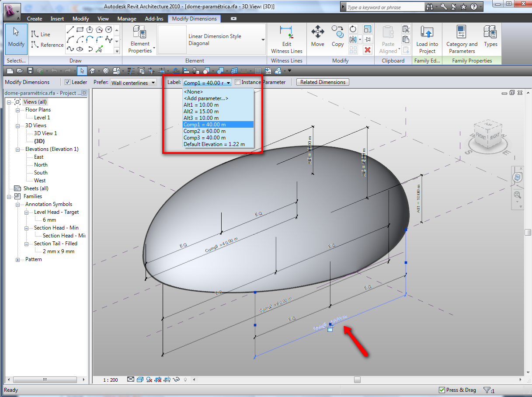Open the Manage ribbon tab
This screenshot has width=532, height=397.
(x=126, y=19)
